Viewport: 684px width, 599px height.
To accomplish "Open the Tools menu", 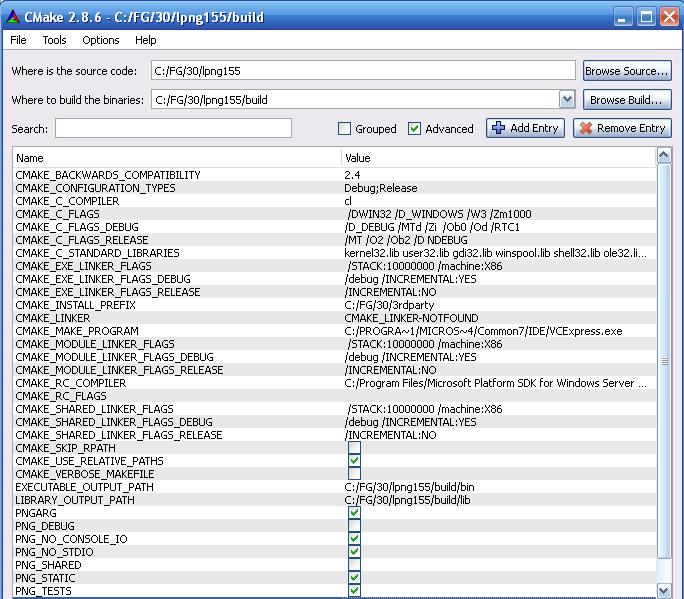I will pos(54,40).
